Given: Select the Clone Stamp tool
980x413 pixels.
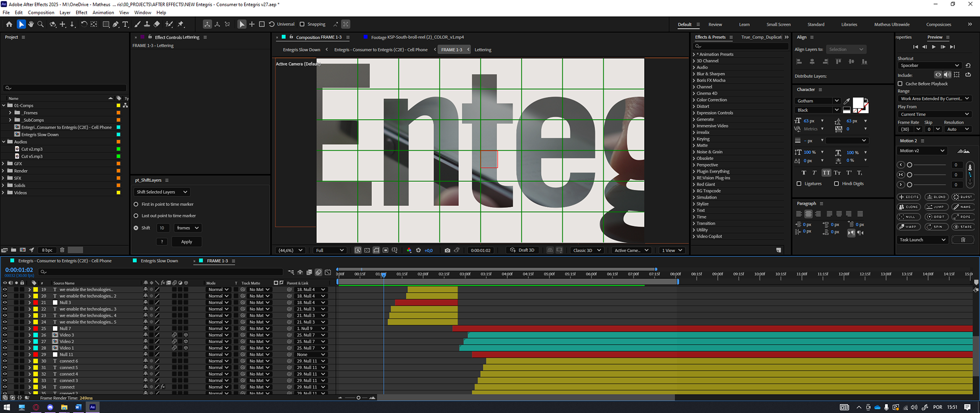Looking at the screenshot, I should pyautogui.click(x=147, y=24).
